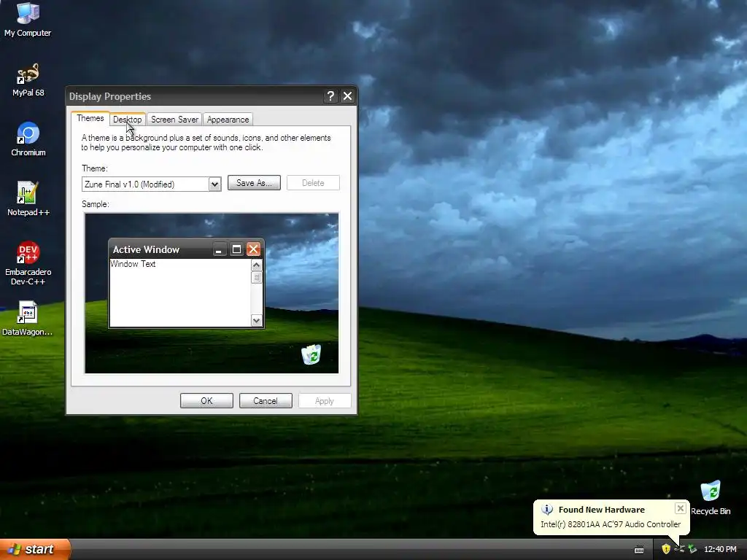Switch to the Desktop tab
Screen dimensions: 747x560
pos(127,120)
